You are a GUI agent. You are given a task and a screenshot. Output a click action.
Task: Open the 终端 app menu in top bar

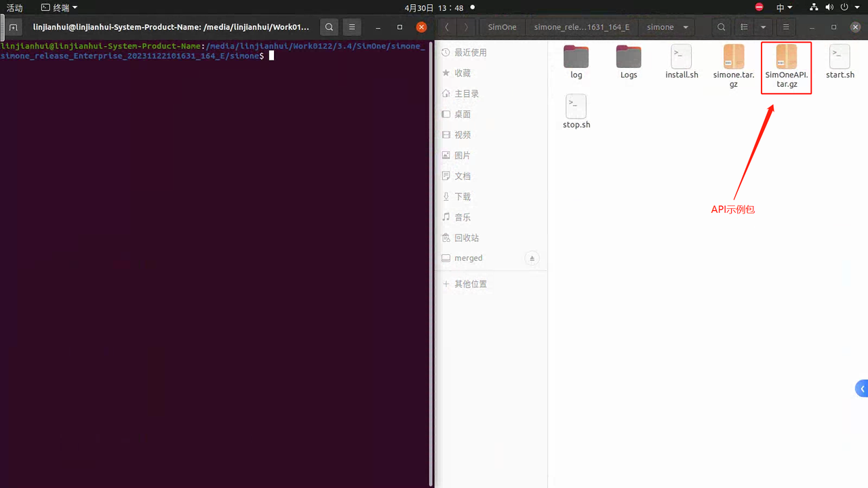tap(59, 7)
